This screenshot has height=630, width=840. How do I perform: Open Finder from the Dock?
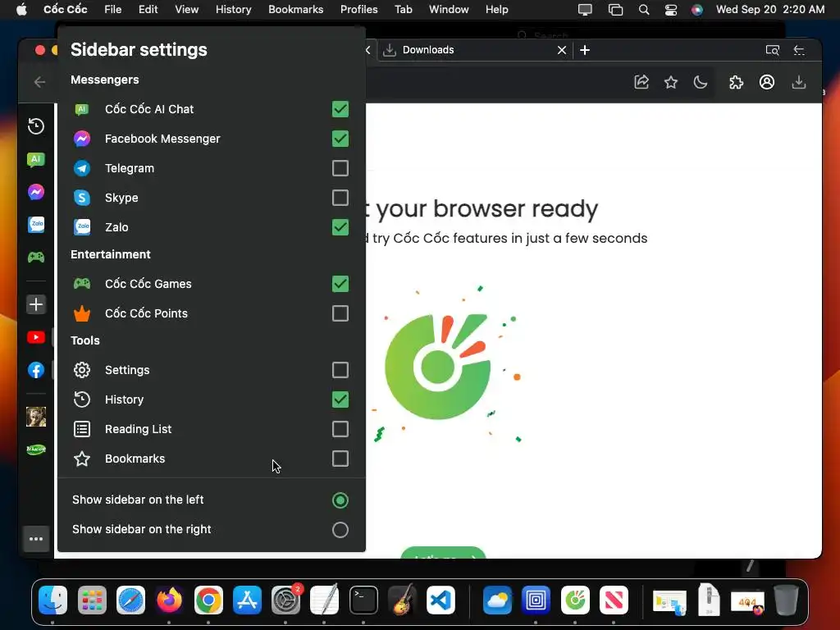pos(53,600)
